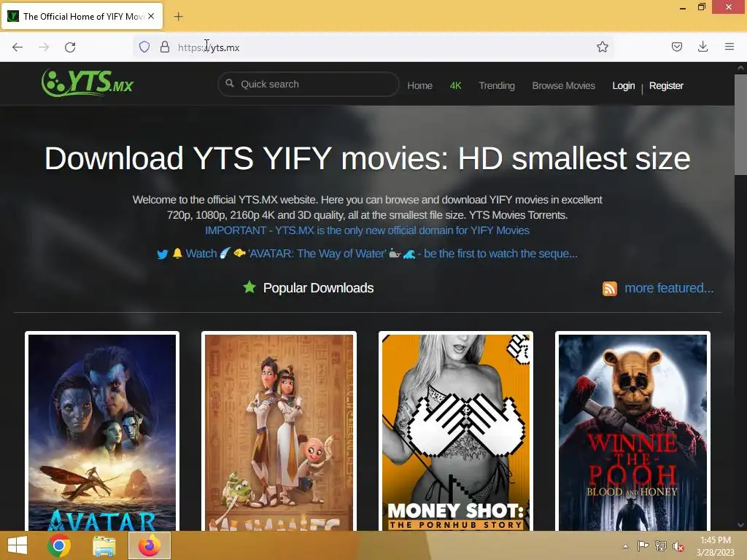
Task: Open the Windows Start button
Action: pos(18,545)
